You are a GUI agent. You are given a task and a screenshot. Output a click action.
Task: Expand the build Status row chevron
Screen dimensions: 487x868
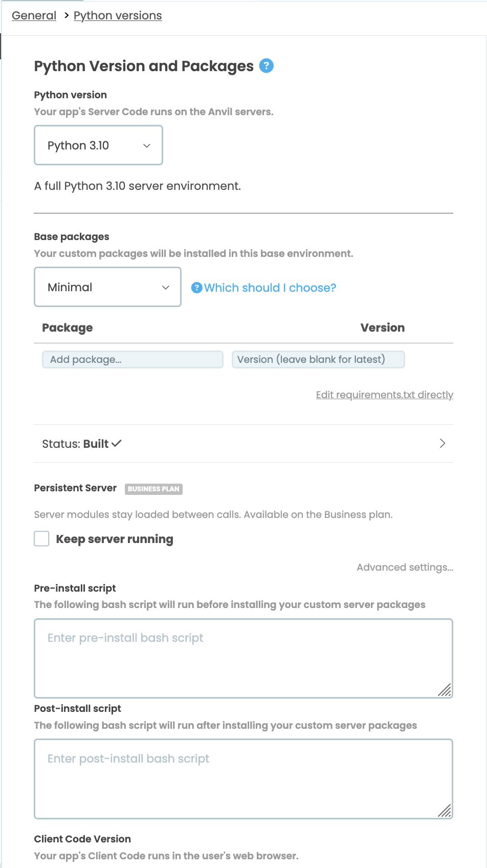click(x=442, y=443)
